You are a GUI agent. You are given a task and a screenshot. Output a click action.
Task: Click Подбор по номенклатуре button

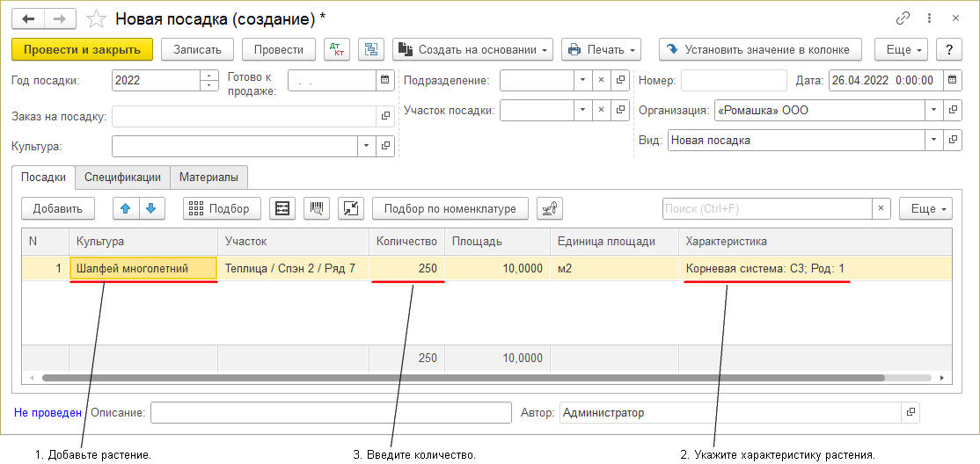click(x=450, y=208)
